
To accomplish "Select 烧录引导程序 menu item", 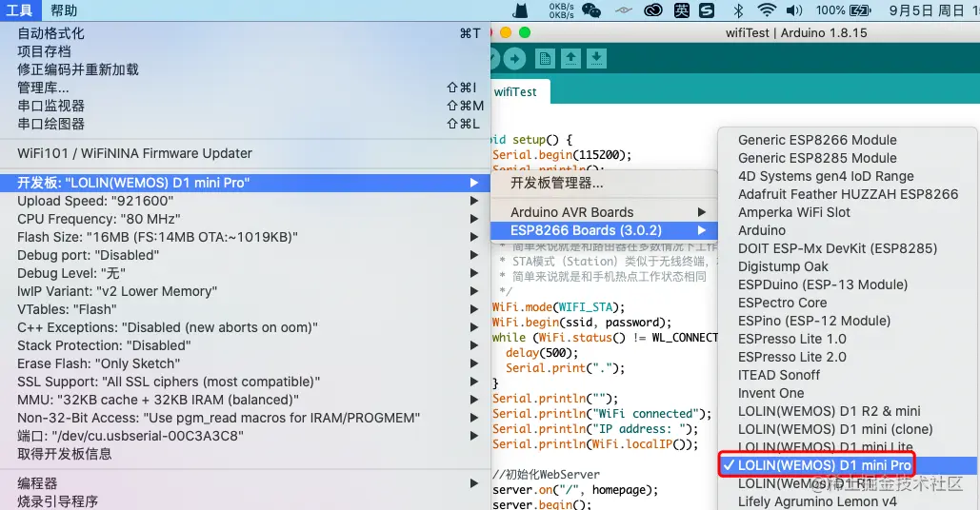I will pyautogui.click(x=245, y=501).
